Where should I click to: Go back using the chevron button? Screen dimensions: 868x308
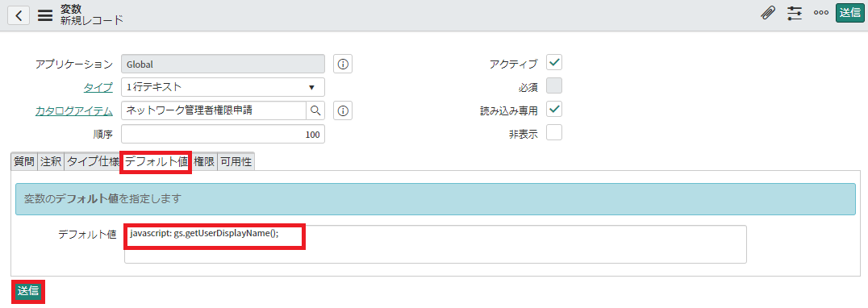19,15
